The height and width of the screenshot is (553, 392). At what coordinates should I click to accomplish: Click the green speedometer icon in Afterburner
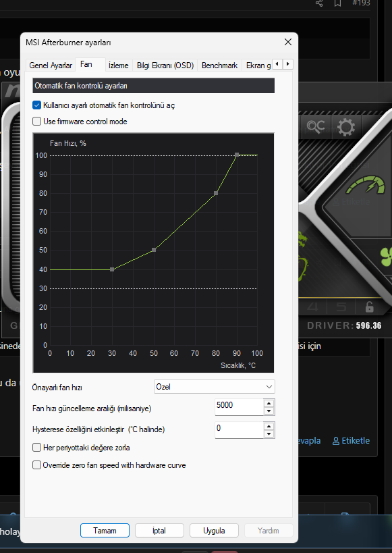tap(366, 185)
